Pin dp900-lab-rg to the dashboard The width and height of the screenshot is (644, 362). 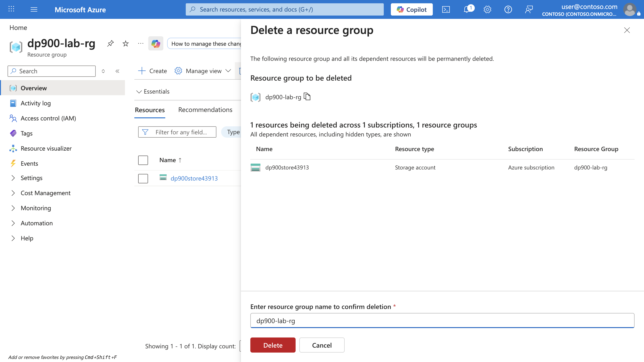[110, 44]
